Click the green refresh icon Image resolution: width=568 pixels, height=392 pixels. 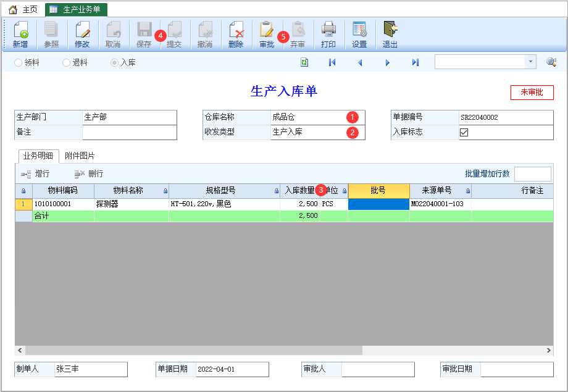(304, 62)
